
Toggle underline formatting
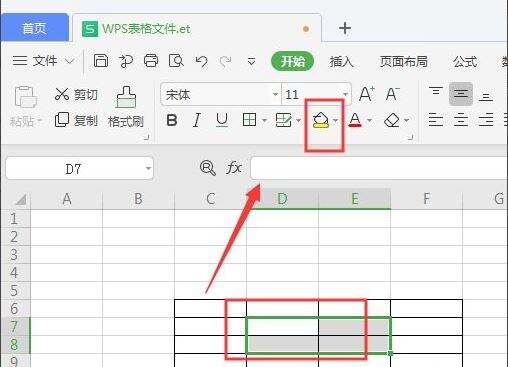[222, 120]
